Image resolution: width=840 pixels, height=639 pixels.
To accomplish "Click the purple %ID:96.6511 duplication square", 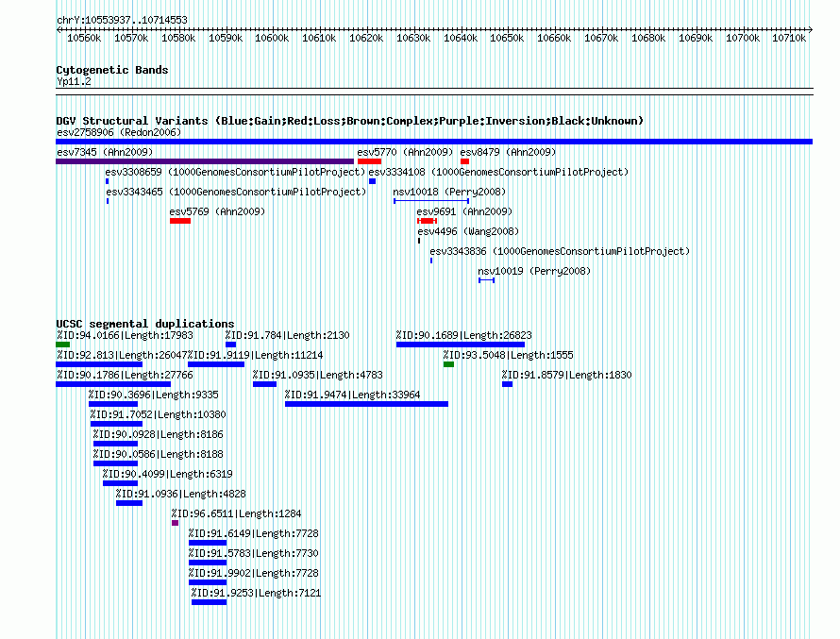I will [x=176, y=523].
